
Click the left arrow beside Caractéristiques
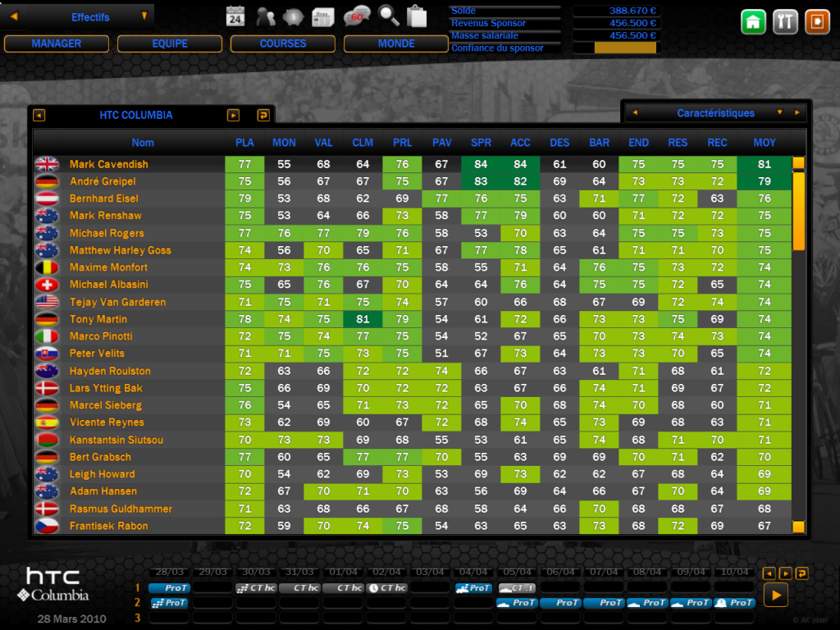[x=636, y=113]
